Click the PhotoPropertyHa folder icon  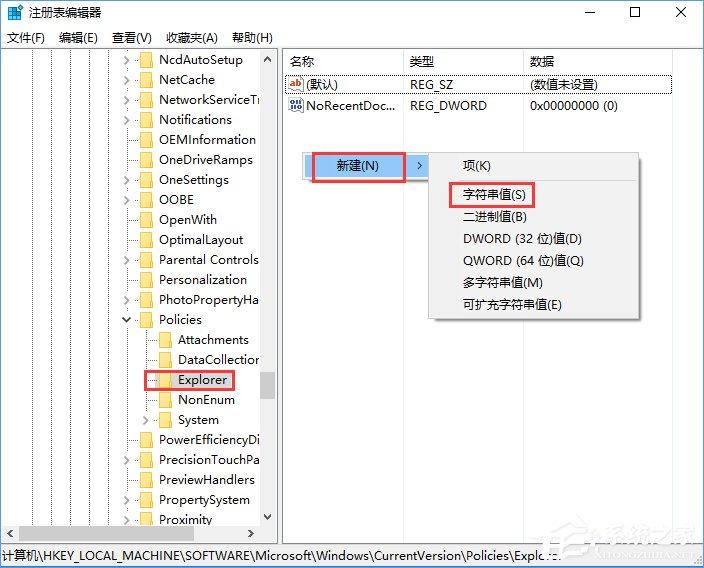pyautogui.click(x=146, y=299)
